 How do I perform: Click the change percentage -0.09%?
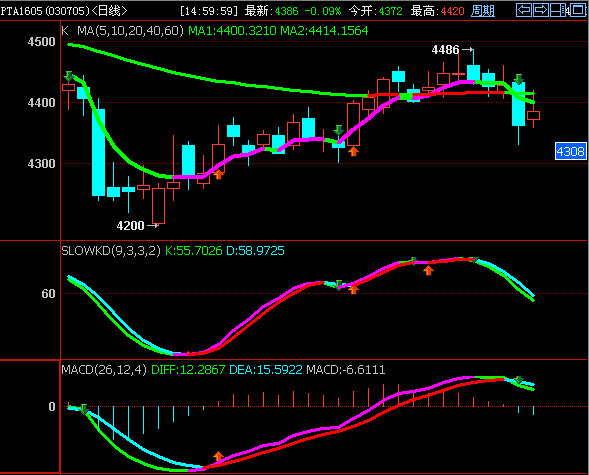point(323,11)
